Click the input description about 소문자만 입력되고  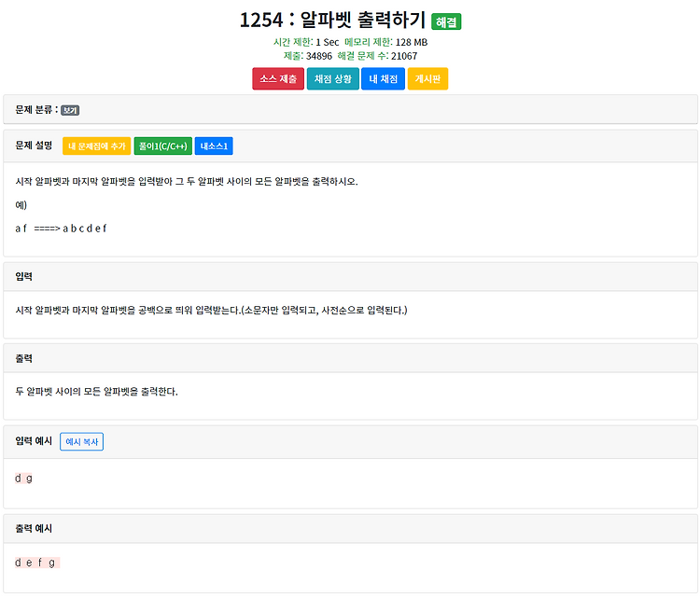coord(211,310)
